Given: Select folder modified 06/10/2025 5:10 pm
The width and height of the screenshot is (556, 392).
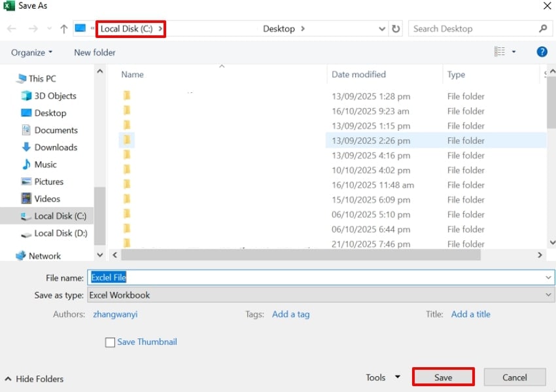Looking at the screenshot, I should pos(332,215).
